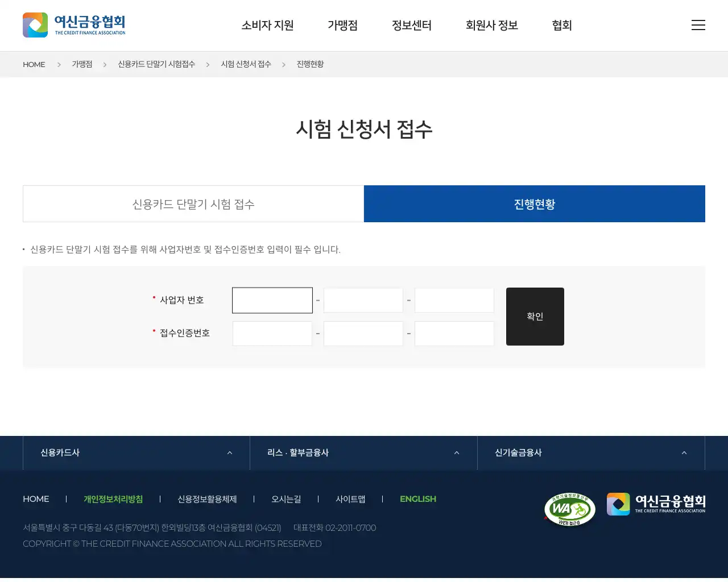
Task: Click first 접수인증번호 input field
Action: (x=272, y=334)
